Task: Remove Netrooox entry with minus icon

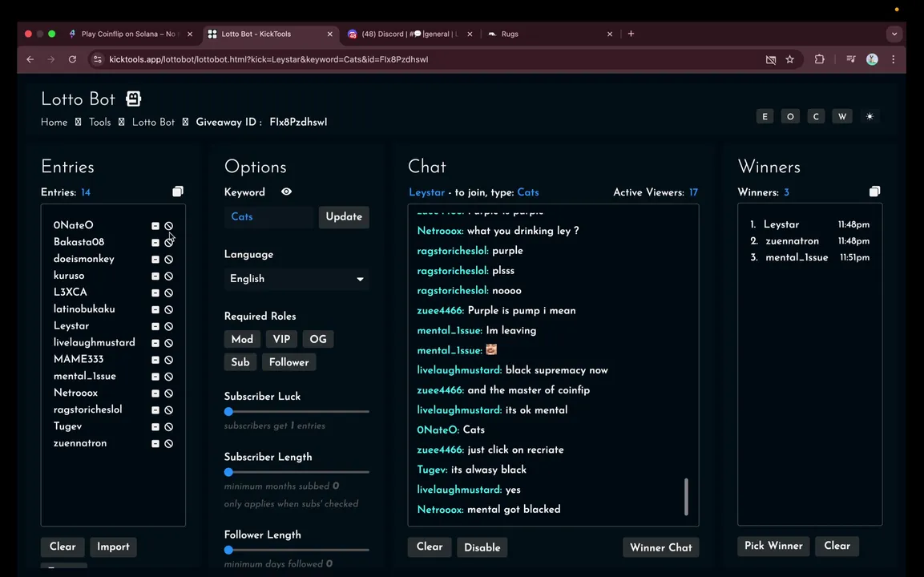Action: (155, 393)
